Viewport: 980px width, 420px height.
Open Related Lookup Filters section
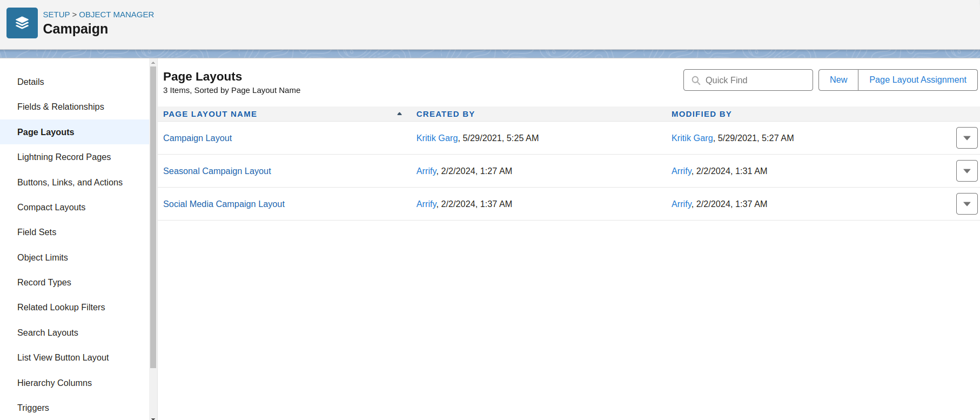click(61, 307)
